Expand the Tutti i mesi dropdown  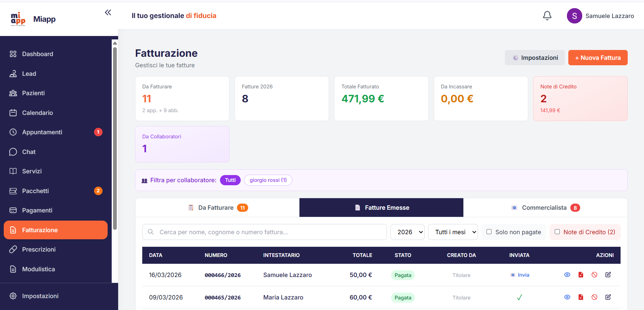(x=453, y=232)
